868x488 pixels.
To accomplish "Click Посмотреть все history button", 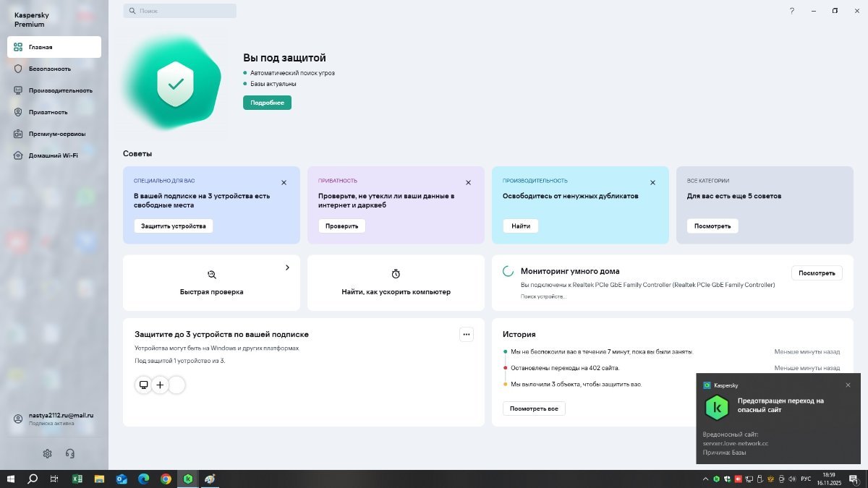I will pyautogui.click(x=534, y=408).
